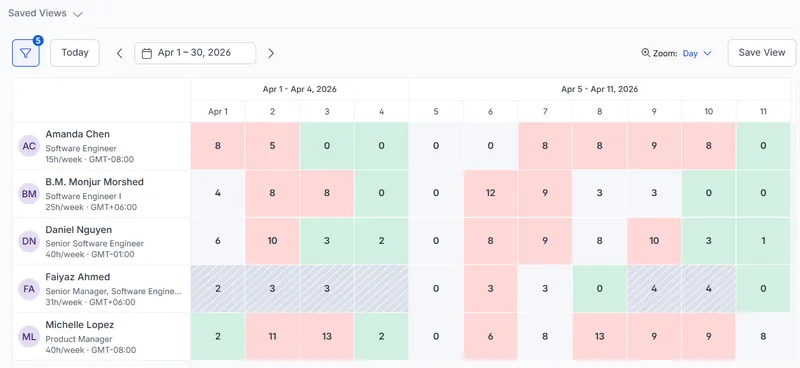Click the calendar icon in date field
This screenshot has height=368, width=800.
click(x=146, y=53)
